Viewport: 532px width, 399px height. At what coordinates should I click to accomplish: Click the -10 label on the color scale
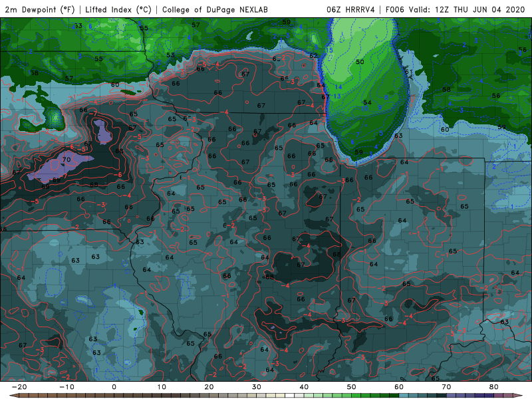(x=66, y=387)
